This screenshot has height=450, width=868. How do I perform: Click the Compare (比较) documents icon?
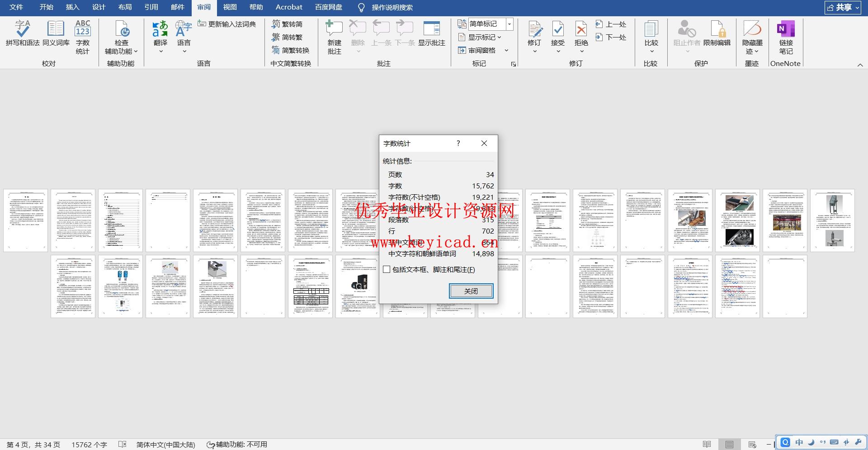[x=651, y=29]
